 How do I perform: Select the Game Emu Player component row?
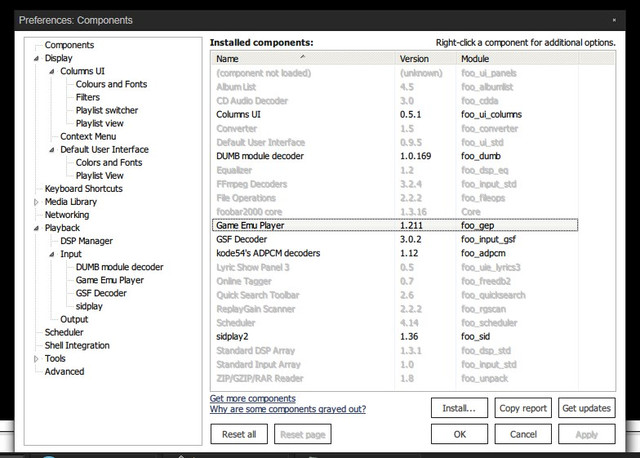[395, 225]
